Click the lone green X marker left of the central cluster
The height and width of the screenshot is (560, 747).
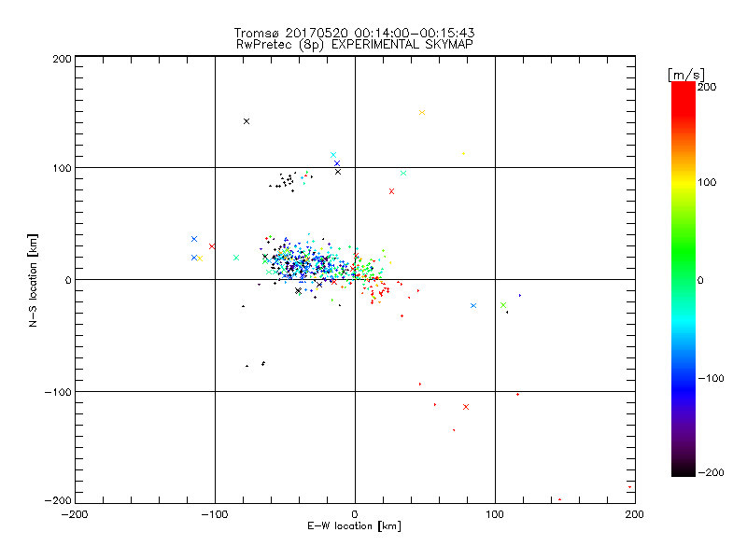coord(236,258)
